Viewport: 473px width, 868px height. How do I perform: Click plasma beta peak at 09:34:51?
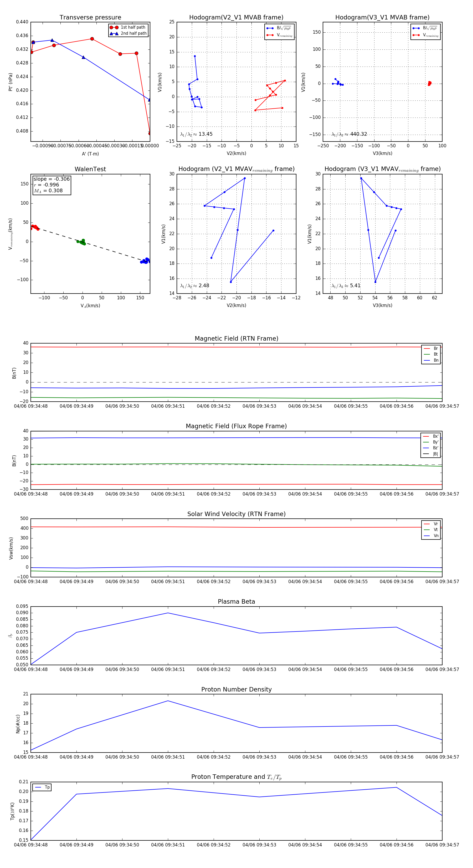tap(168, 613)
